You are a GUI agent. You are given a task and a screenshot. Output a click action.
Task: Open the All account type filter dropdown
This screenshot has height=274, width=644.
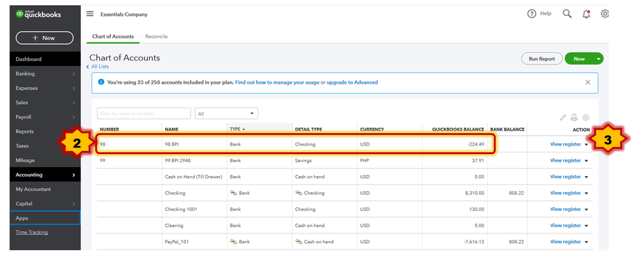click(x=226, y=113)
